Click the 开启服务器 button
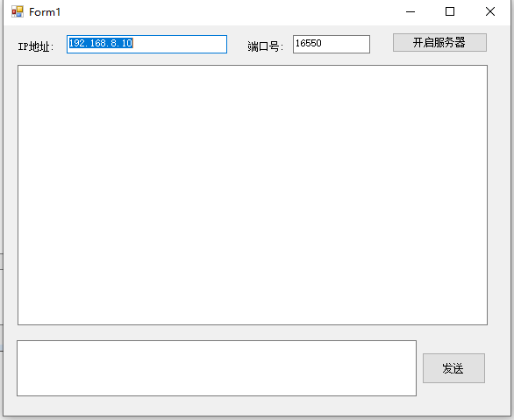The image size is (514, 420). 439,43
